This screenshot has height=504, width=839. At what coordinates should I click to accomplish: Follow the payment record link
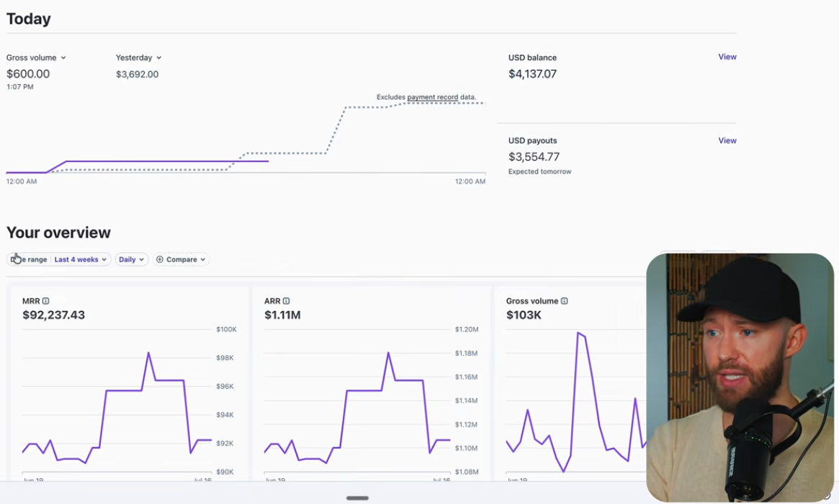432,97
